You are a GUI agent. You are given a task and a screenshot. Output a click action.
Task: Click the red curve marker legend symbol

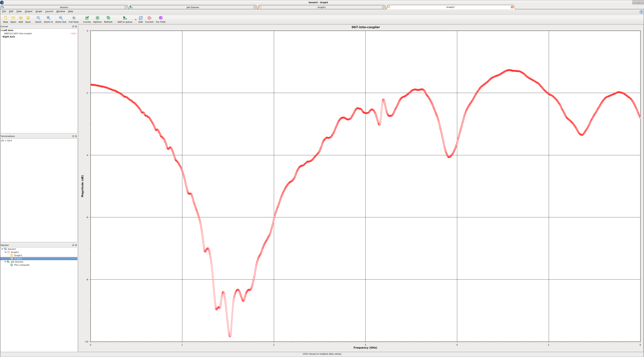tap(73, 34)
